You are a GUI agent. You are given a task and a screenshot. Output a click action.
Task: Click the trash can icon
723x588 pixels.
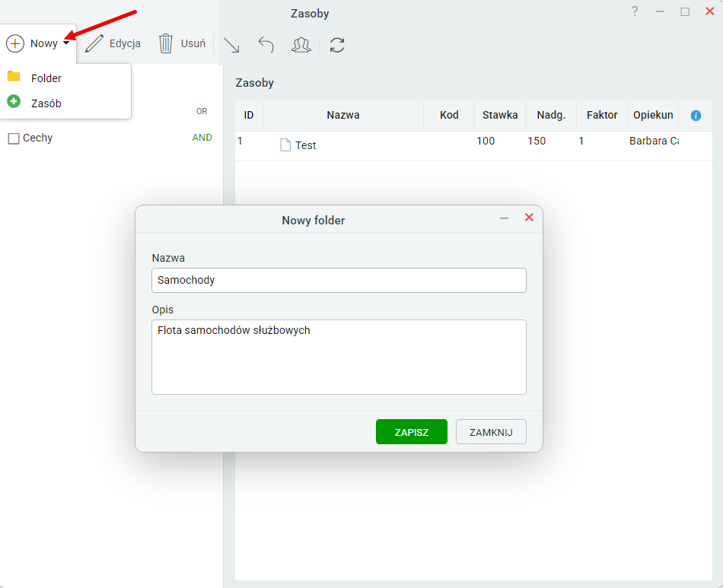[166, 44]
